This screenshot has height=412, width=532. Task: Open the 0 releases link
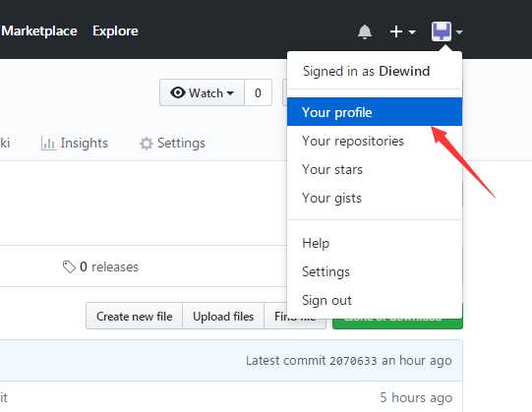pos(100,266)
